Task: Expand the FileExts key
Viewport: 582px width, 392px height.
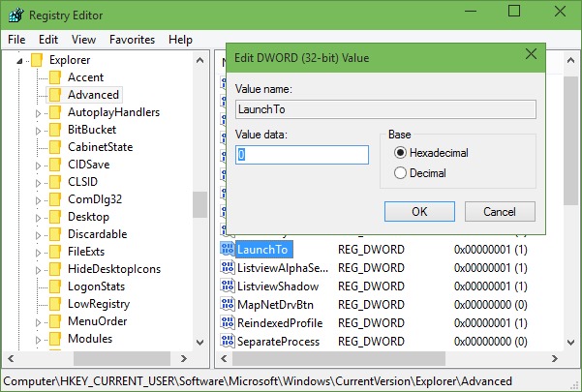Action: point(38,253)
